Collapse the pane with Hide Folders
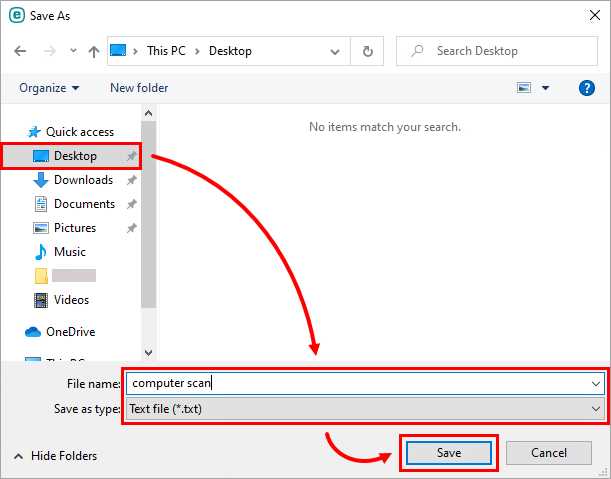The width and height of the screenshot is (611, 479). 55,456
